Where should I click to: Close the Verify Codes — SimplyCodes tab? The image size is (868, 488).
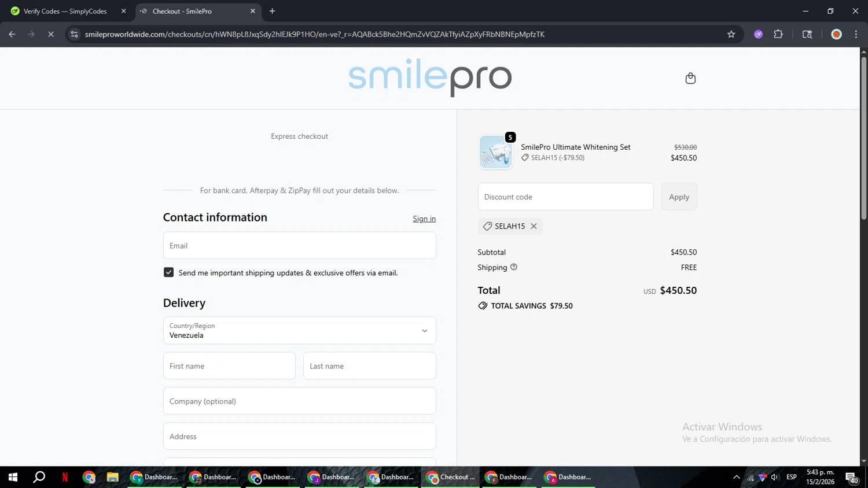(x=123, y=11)
